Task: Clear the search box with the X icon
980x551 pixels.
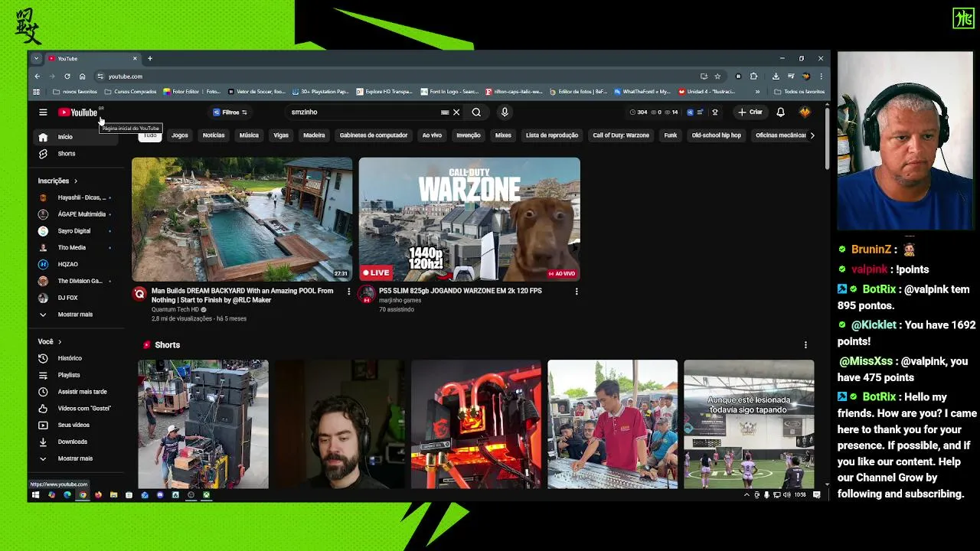Action: point(456,112)
